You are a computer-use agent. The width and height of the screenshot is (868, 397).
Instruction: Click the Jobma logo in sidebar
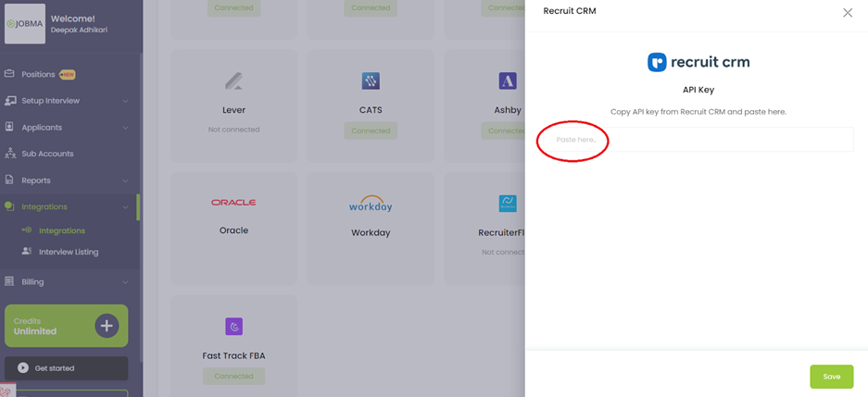click(25, 24)
